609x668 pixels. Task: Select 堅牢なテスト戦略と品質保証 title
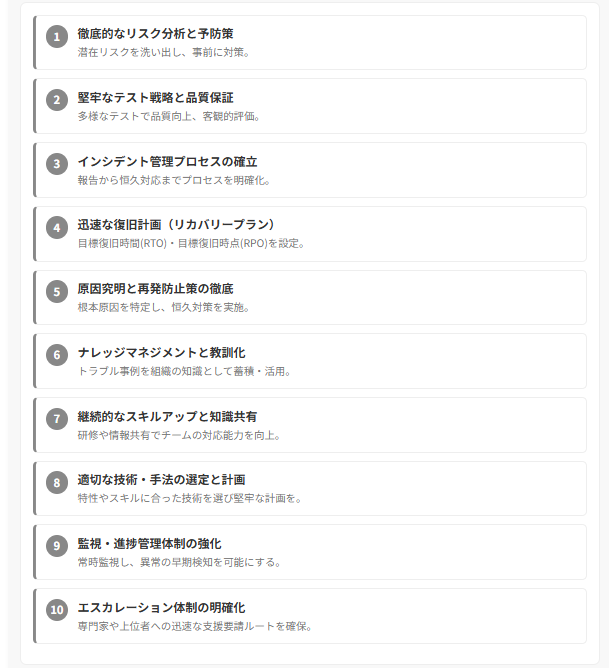[155, 98]
